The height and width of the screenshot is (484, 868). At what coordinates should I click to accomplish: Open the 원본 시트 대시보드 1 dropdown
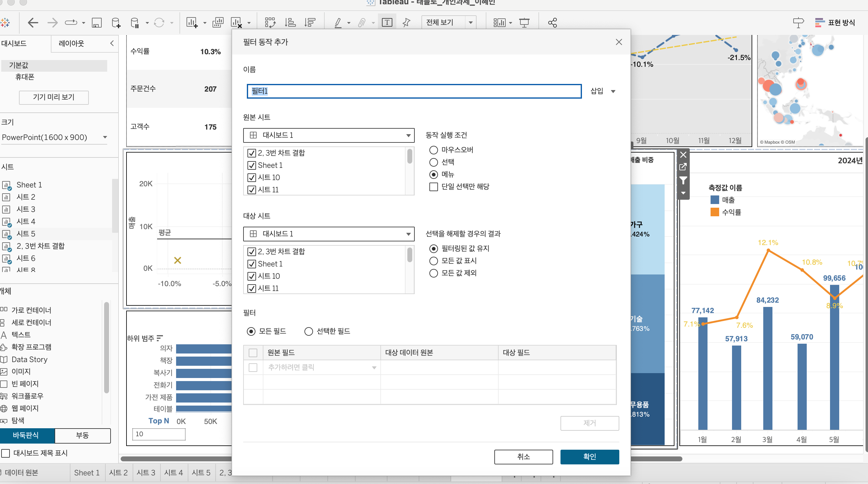point(329,135)
